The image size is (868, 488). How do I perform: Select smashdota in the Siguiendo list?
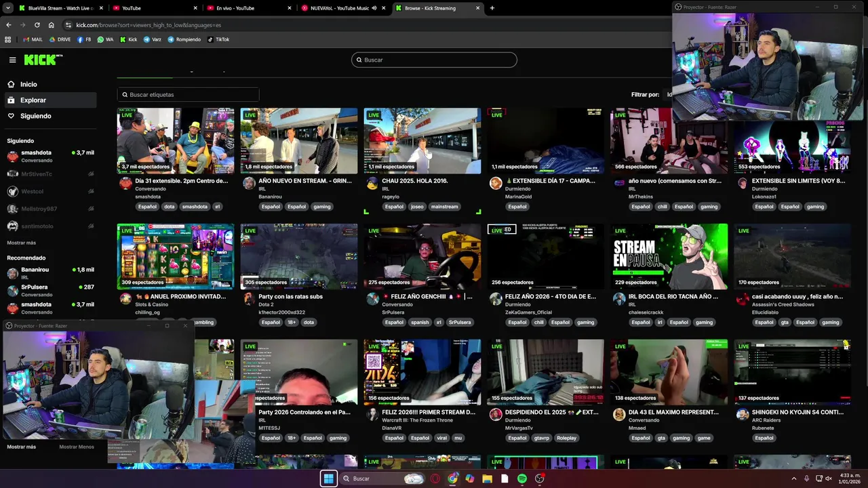coord(49,157)
